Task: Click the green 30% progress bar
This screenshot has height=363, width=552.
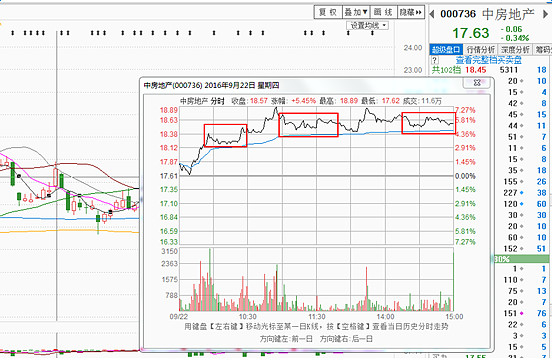Action: (x=521, y=259)
